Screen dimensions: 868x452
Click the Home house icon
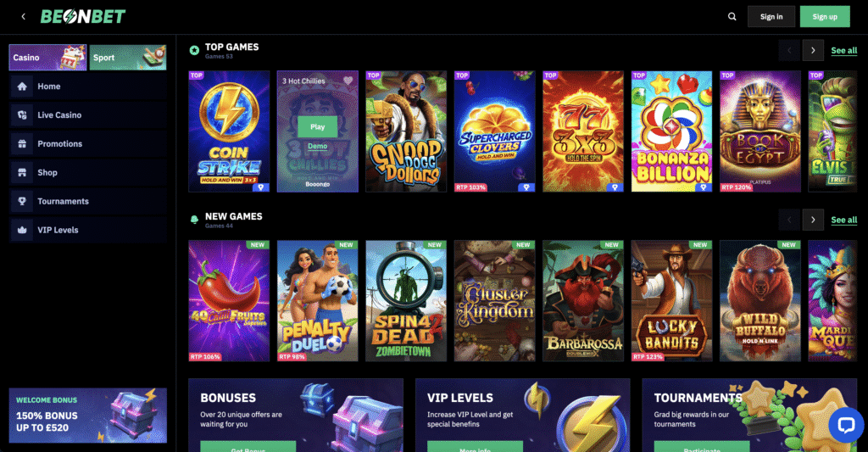click(22, 86)
